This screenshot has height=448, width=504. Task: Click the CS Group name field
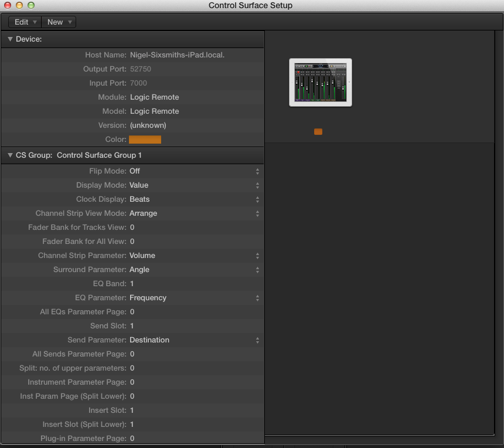coord(99,155)
